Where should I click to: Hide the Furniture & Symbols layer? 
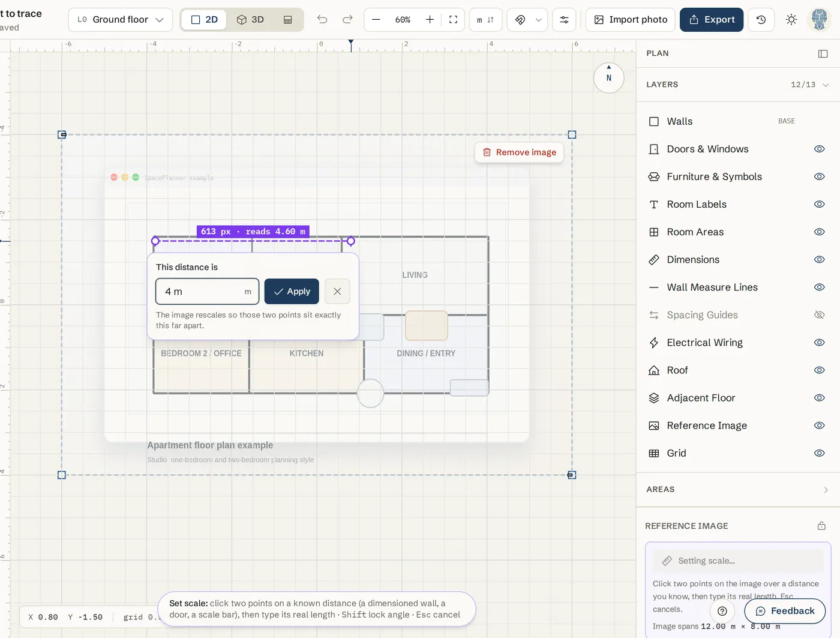(x=819, y=176)
